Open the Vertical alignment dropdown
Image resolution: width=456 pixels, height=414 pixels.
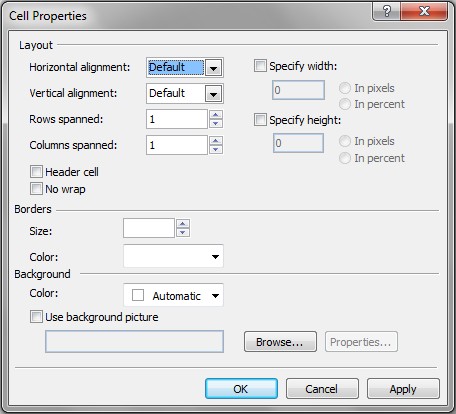pyautogui.click(x=185, y=93)
